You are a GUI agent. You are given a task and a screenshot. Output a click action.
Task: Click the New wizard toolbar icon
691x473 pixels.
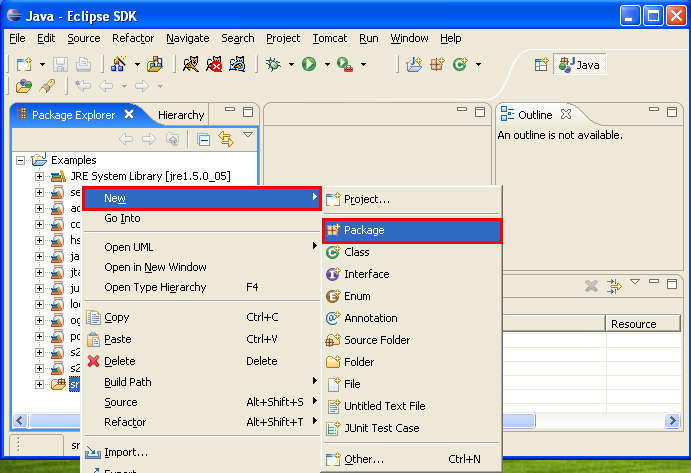pyautogui.click(x=24, y=64)
